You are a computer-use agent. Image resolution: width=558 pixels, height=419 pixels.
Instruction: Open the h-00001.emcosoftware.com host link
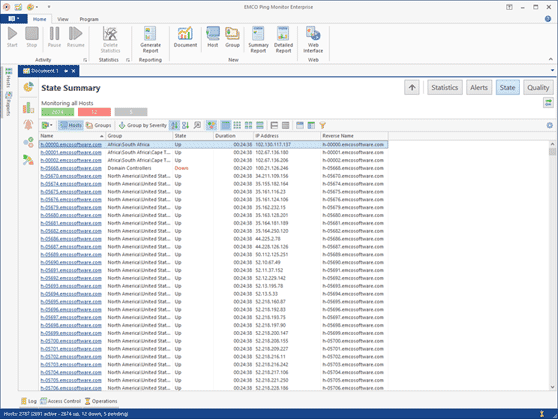[x=71, y=152]
